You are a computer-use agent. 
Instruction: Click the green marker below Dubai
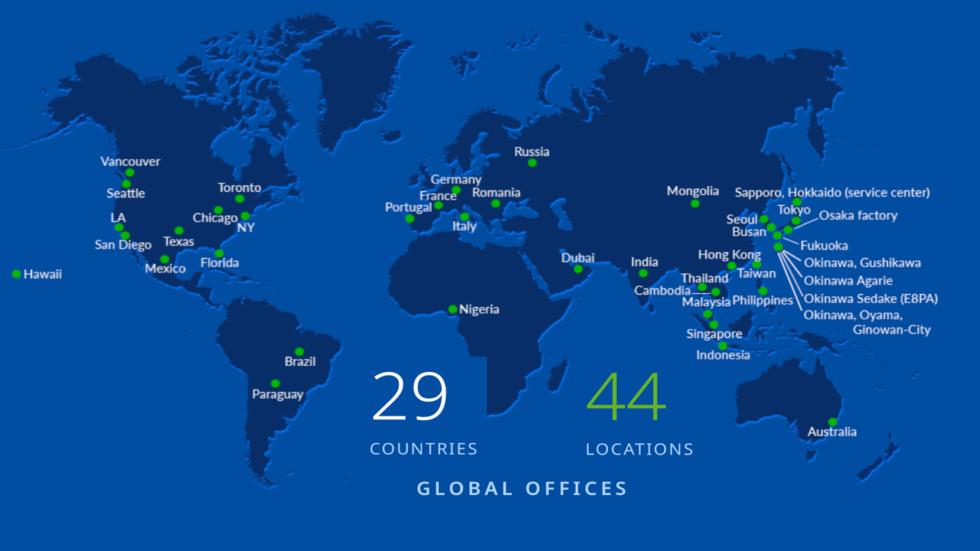point(578,269)
